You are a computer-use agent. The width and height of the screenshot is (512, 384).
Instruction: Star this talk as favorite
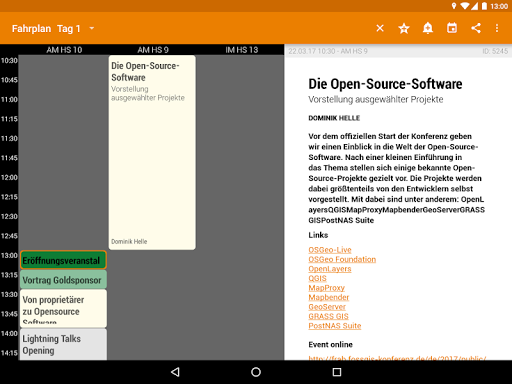click(x=404, y=28)
